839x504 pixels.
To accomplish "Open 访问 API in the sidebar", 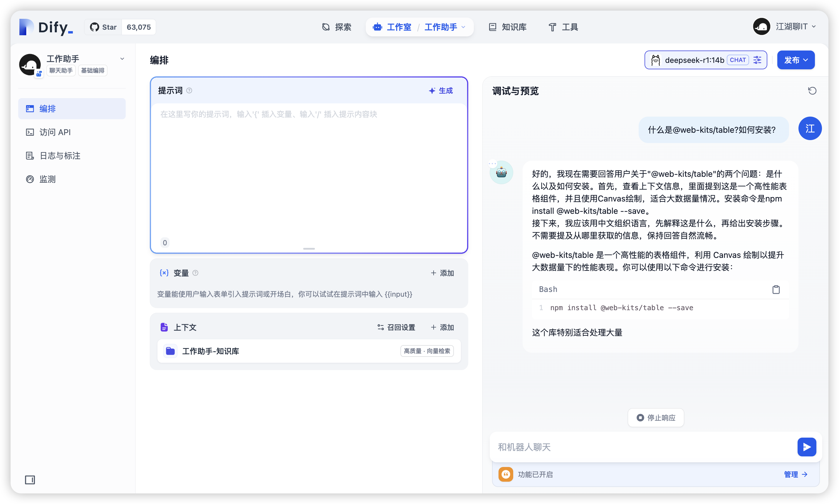I will tap(72, 132).
